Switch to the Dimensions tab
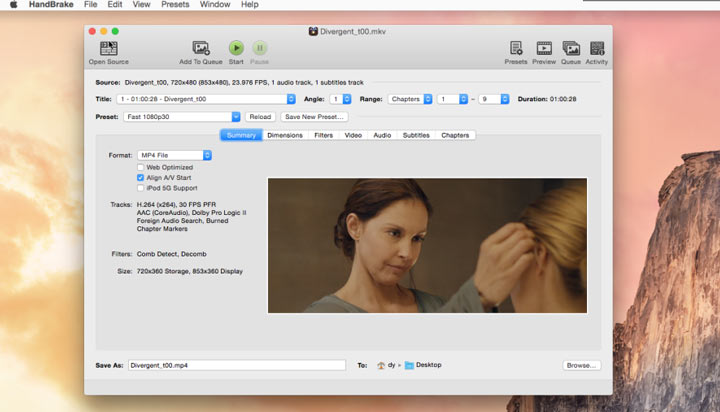720x412 pixels. [x=285, y=135]
